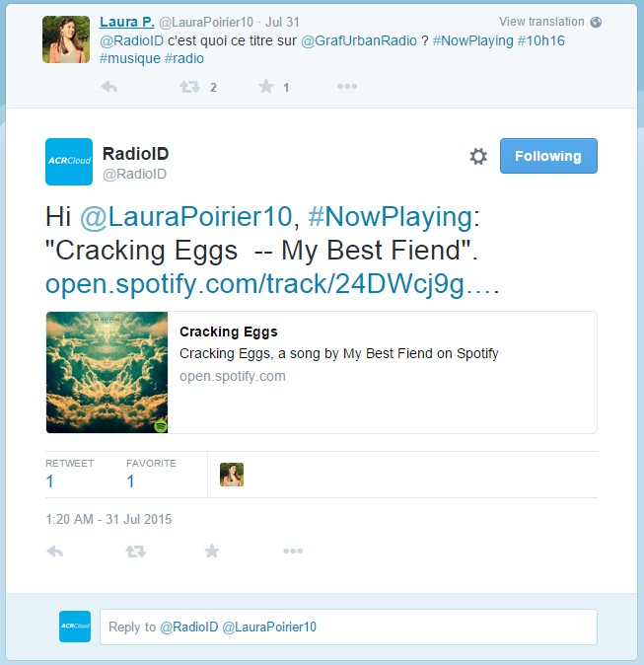Image resolution: width=644 pixels, height=665 pixels.
Task: Retweet RadioID's Cracking Eggs tweet
Action: tap(136, 551)
